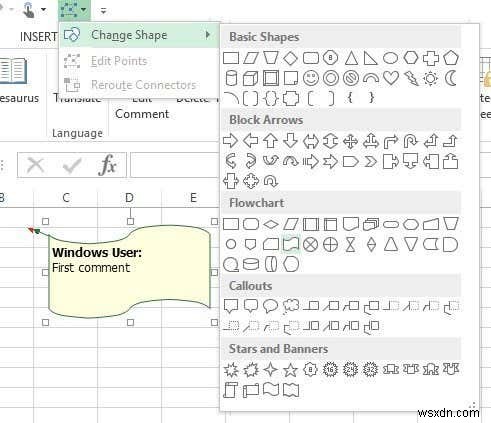Select column C header

(x=66, y=198)
